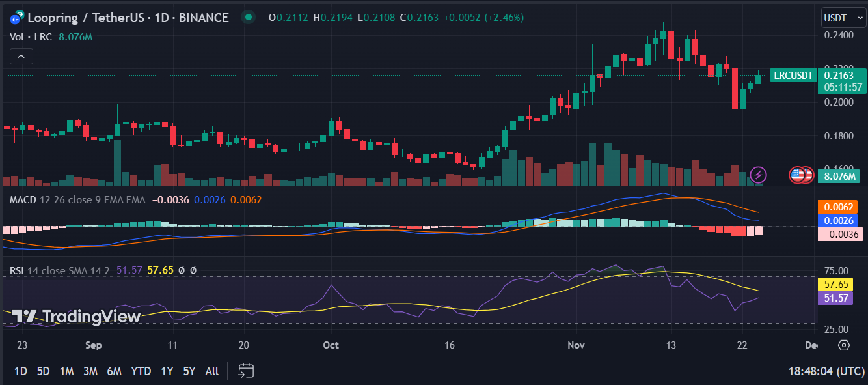Select the YTD time range
The image size is (868, 385).
point(141,371)
